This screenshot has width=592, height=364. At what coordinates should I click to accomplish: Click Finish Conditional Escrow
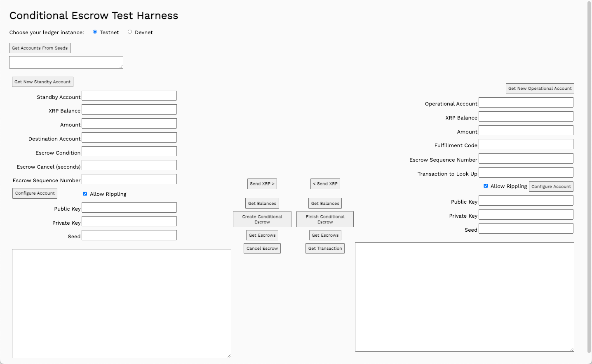325,219
